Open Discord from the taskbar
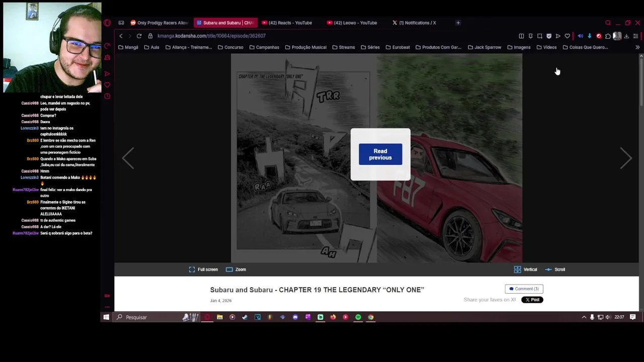 295,317
